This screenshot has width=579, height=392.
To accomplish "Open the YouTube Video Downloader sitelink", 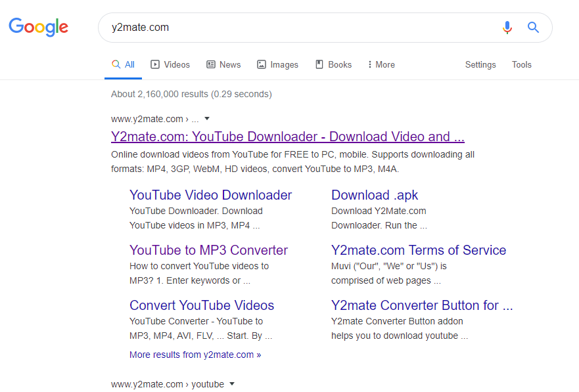I will (210, 195).
